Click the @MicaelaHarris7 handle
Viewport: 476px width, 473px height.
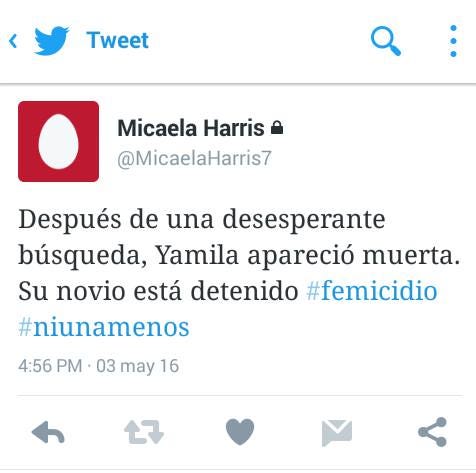tap(194, 158)
